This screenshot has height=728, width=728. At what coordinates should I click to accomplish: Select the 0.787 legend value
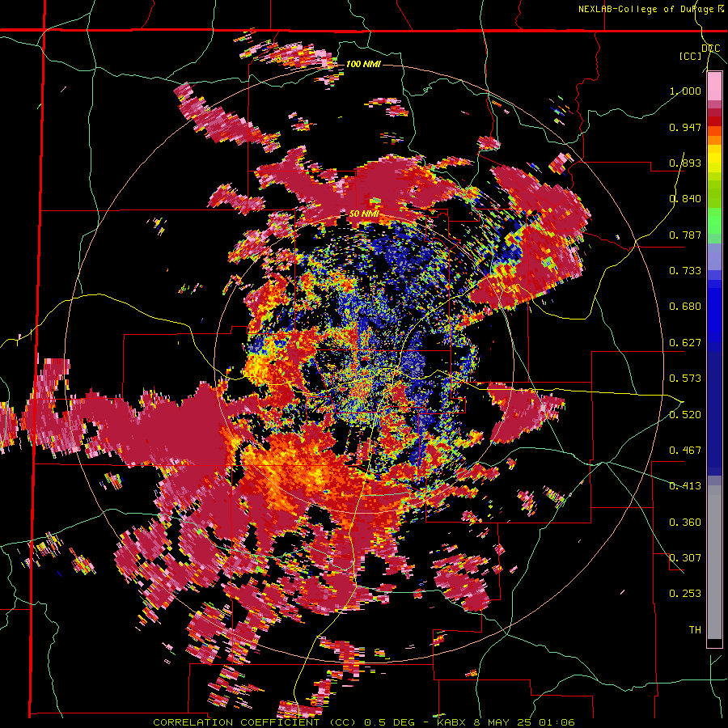coord(685,235)
